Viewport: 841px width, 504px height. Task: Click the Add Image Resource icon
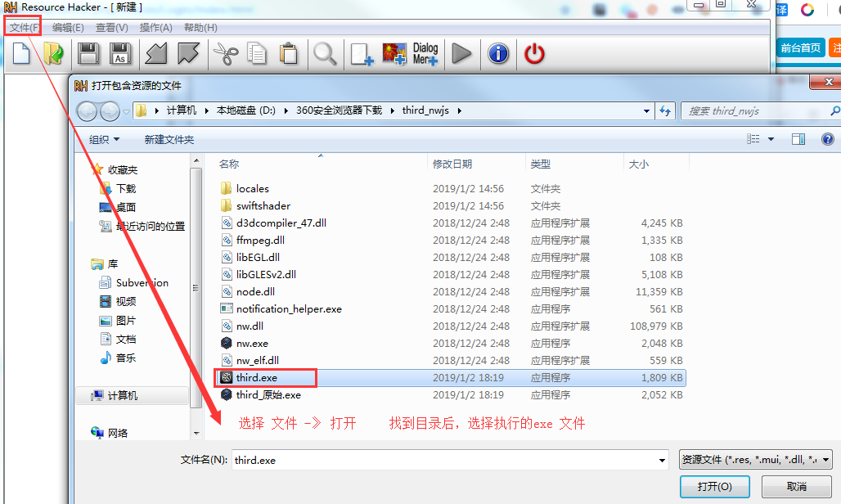(394, 54)
